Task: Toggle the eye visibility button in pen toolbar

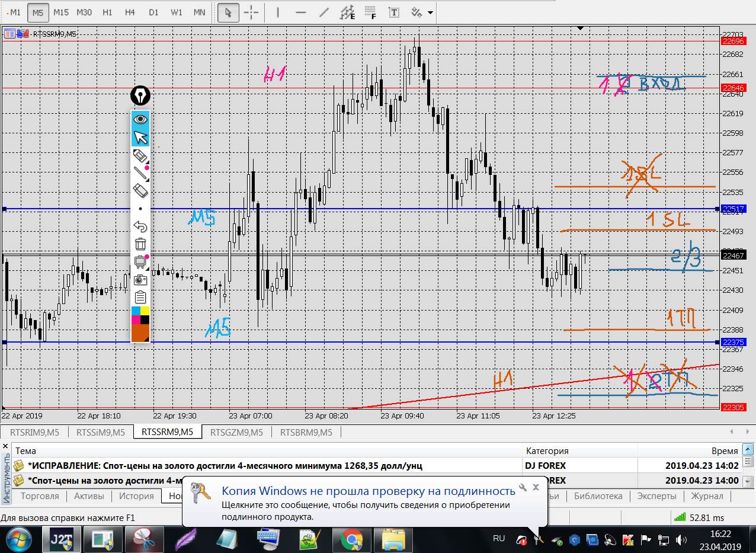Action: 140,119
